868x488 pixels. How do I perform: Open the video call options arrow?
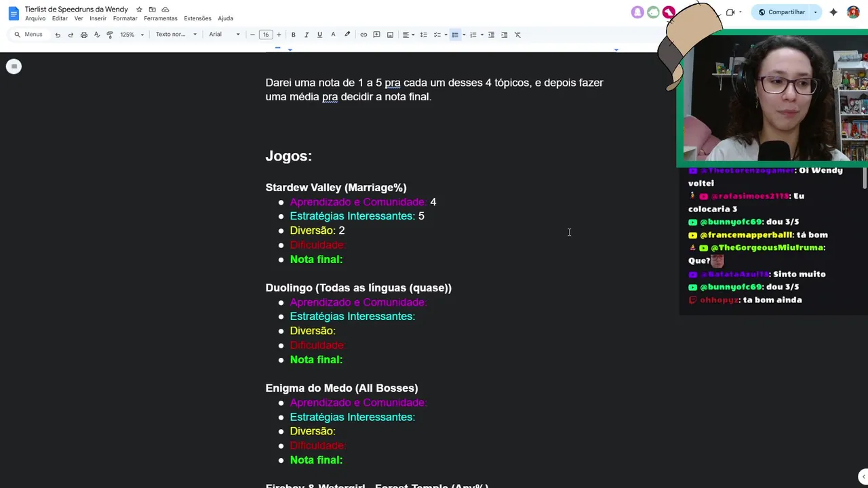[740, 12]
